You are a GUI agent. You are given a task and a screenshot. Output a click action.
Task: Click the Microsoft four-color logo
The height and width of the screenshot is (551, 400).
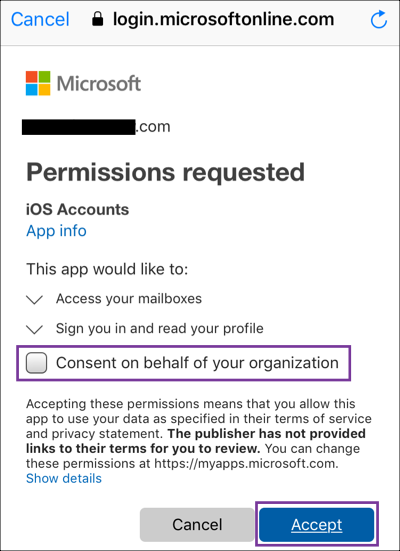(x=38, y=83)
